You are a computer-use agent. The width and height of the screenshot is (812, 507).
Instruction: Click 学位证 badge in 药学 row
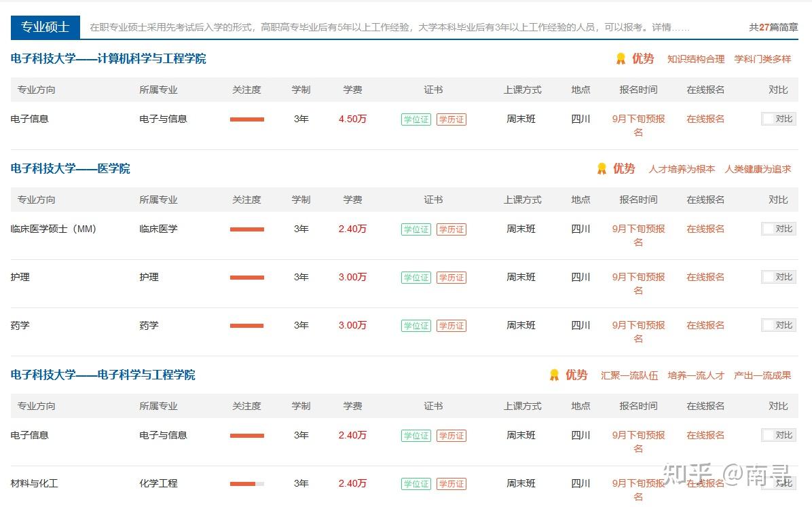[416, 325]
